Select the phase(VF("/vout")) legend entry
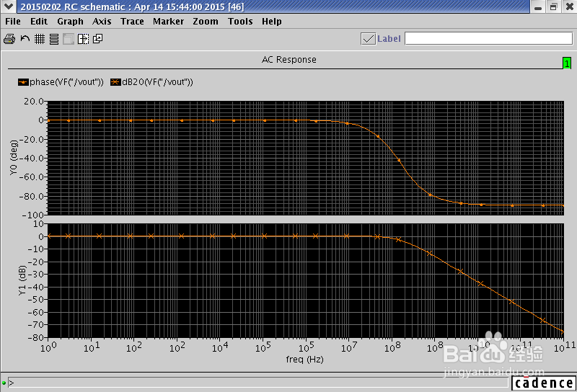Screen dimensions: 577x392 [61, 82]
